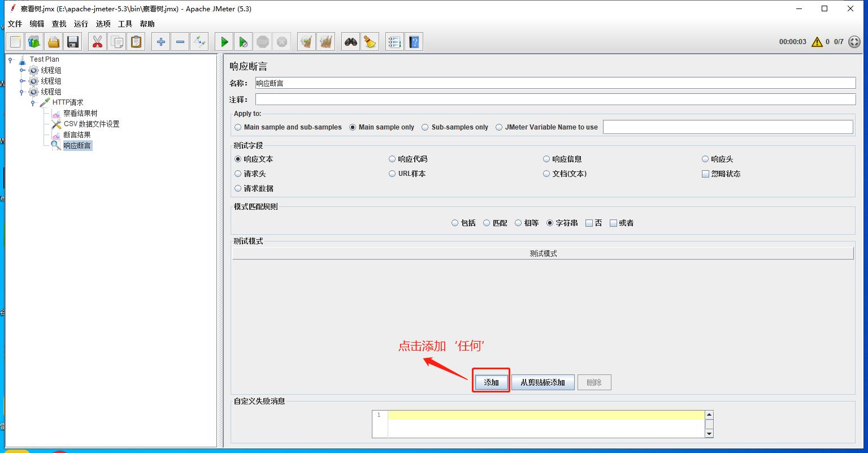Image resolution: width=868 pixels, height=453 pixels.
Task: Select CSV 数据文件设置 in the tree
Action: coord(92,124)
